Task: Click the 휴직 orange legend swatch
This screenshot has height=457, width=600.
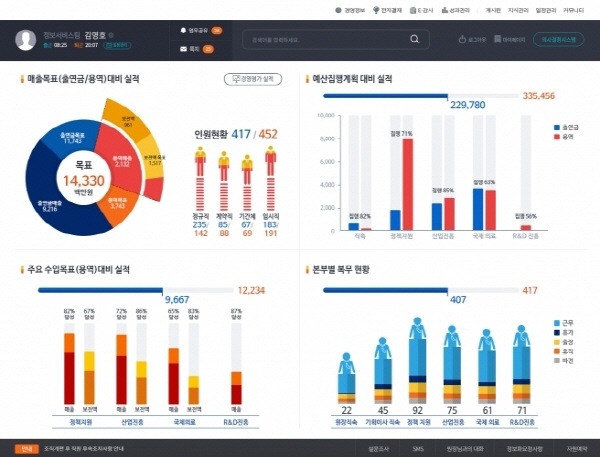Action: [557, 351]
